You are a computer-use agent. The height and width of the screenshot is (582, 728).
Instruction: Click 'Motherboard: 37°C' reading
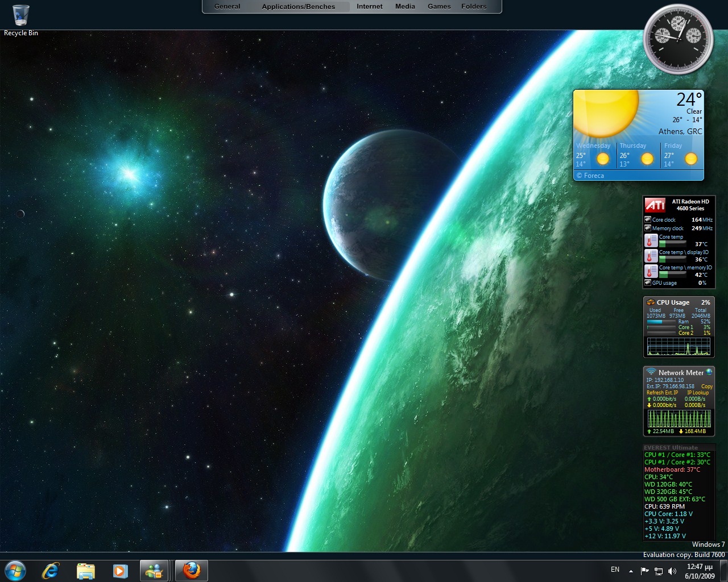[x=672, y=469]
